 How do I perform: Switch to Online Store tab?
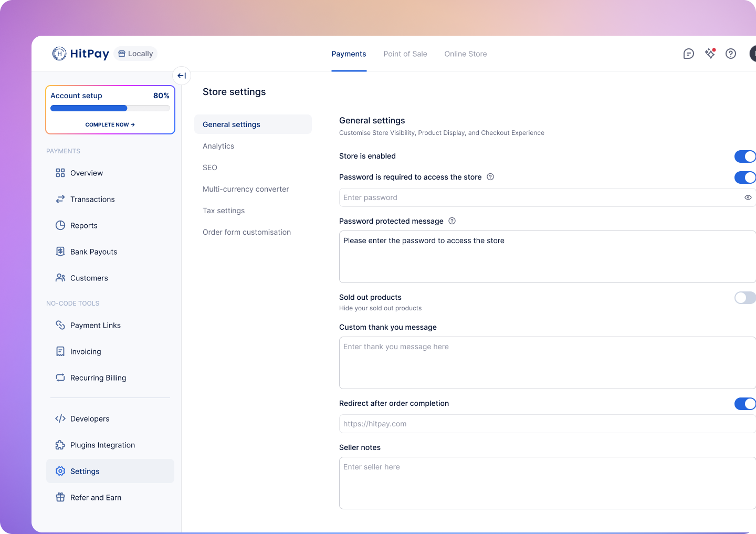click(466, 54)
